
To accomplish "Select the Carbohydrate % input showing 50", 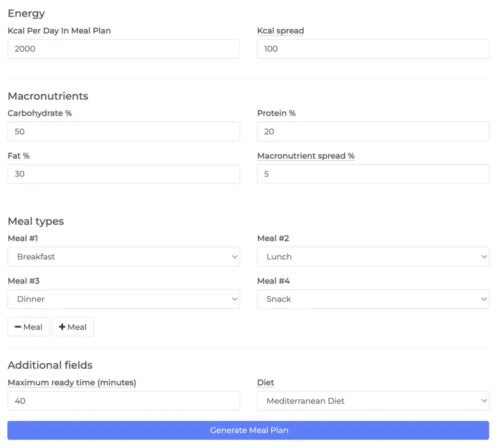I will pos(123,131).
